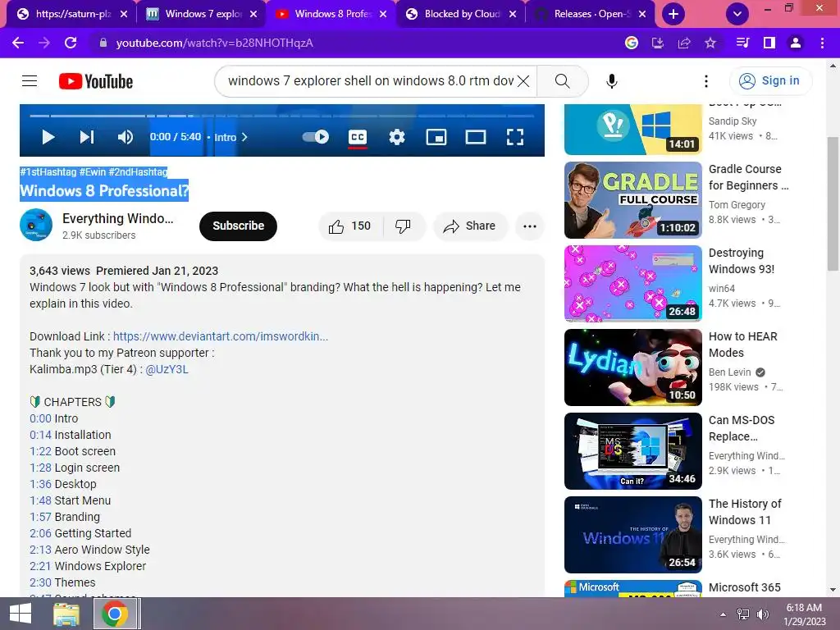
Task: Toggle the browser side panel
Action: [769, 43]
